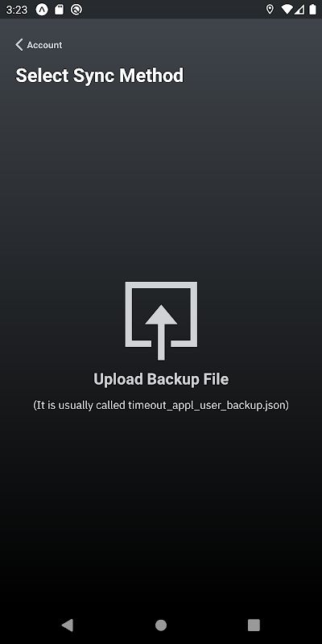Tap the cellular signal status icon
The height and width of the screenshot is (644, 322).
pos(299,10)
